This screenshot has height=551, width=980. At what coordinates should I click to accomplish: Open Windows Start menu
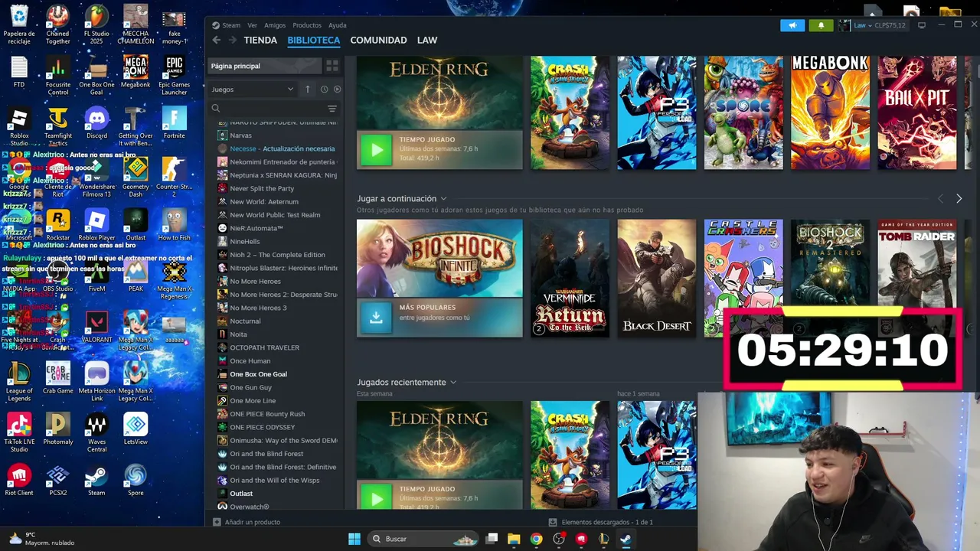[354, 539]
